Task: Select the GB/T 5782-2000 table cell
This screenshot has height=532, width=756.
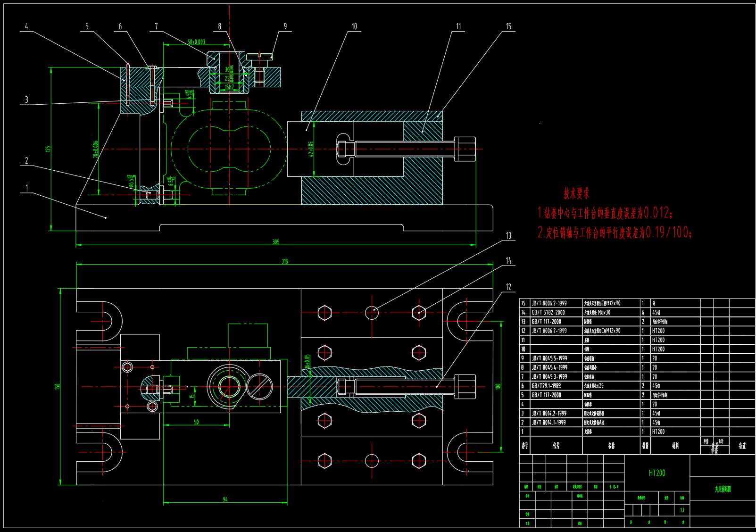Action: coord(548,312)
